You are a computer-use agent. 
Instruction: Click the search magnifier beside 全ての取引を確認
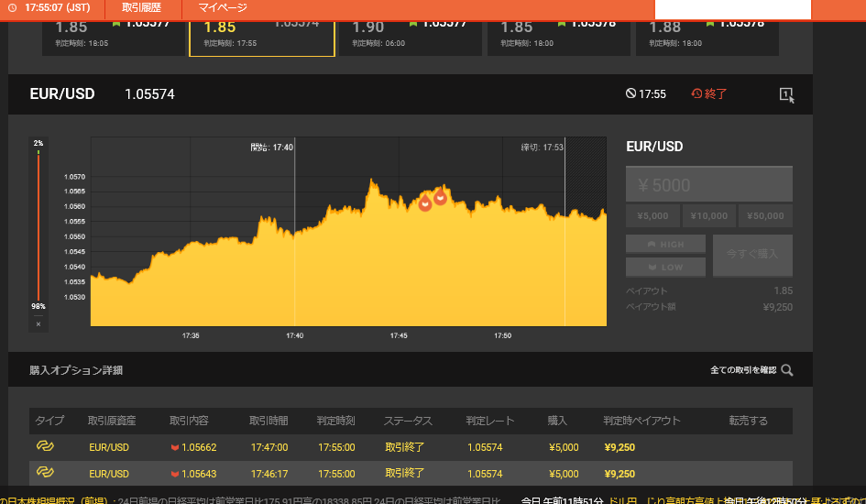tap(786, 370)
